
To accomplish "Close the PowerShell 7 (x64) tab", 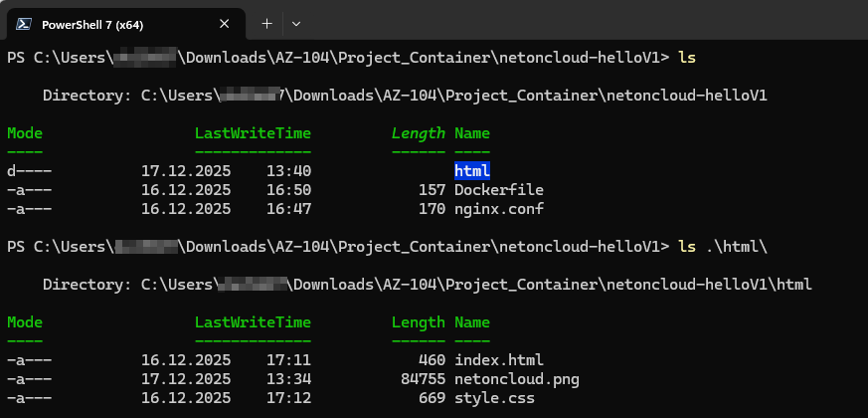I will tap(225, 23).
